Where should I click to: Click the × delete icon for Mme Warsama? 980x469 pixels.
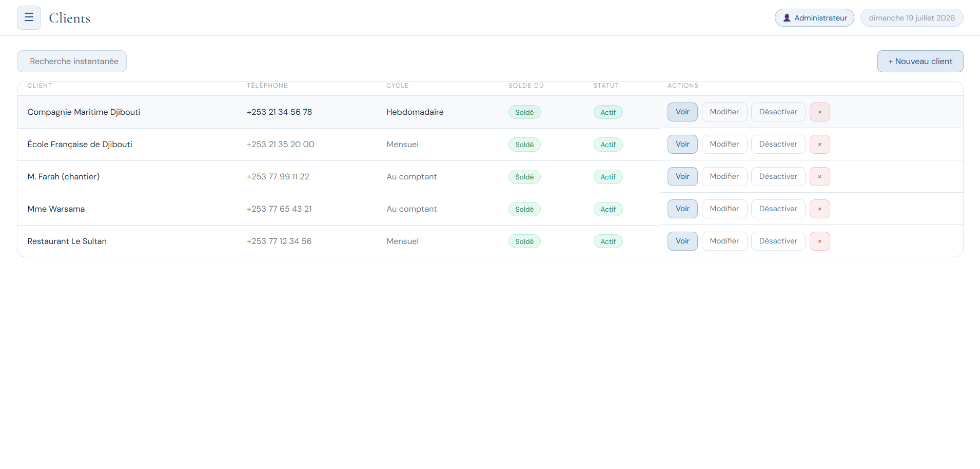pos(819,209)
